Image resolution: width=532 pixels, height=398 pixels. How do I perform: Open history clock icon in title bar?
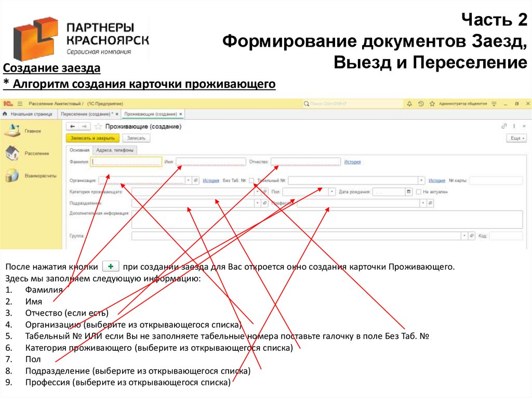click(421, 104)
